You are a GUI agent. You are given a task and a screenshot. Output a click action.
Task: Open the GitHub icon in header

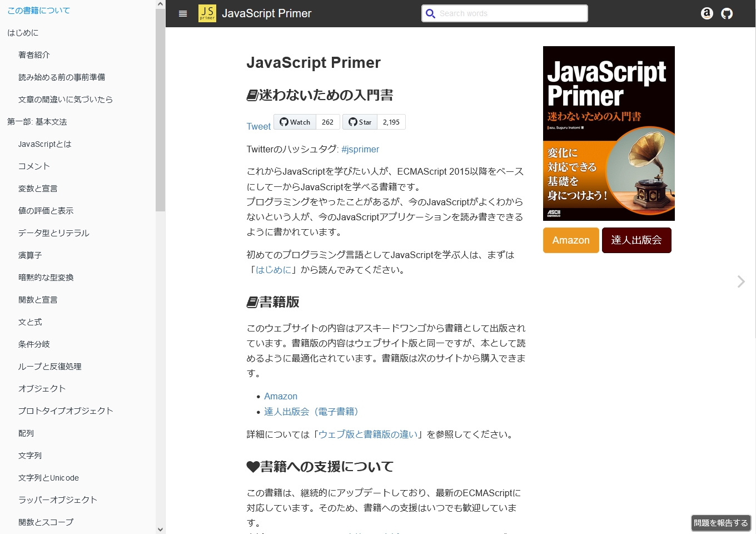click(x=727, y=13)
